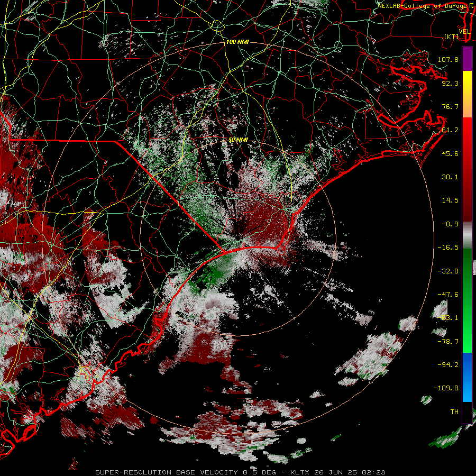Click the TH label on legend

click(x=454, y=412)
